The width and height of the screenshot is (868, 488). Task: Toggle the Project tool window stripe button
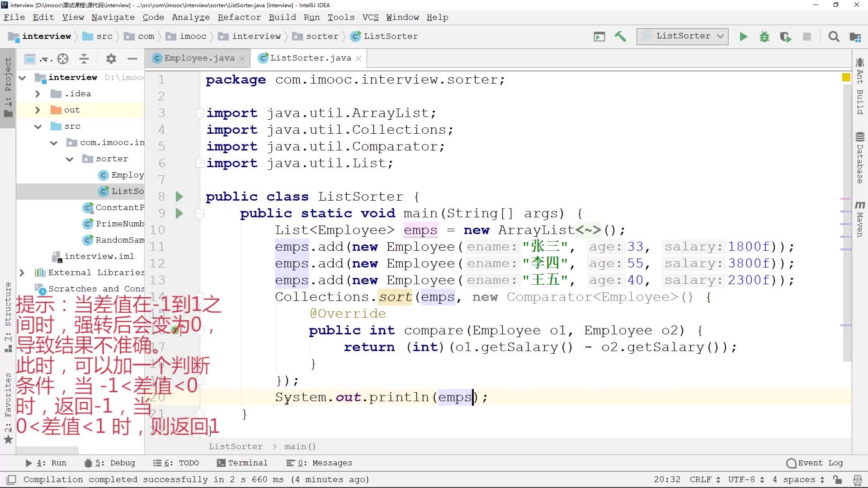pyautogui.click(x=8, y=86)
